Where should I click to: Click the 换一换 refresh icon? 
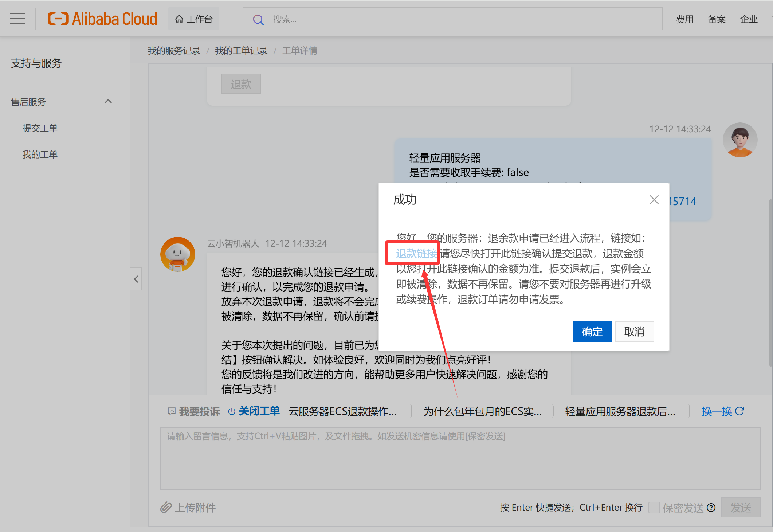click(x=739, y=411)
